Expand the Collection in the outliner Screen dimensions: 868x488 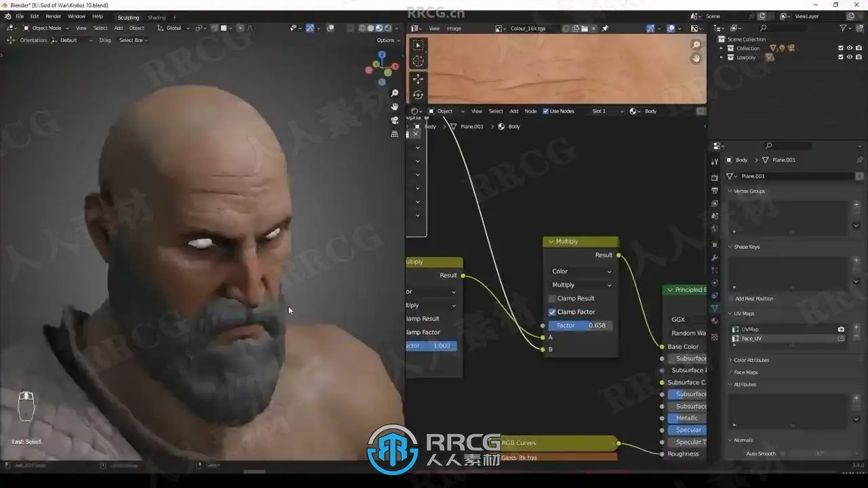click(722, 48)
